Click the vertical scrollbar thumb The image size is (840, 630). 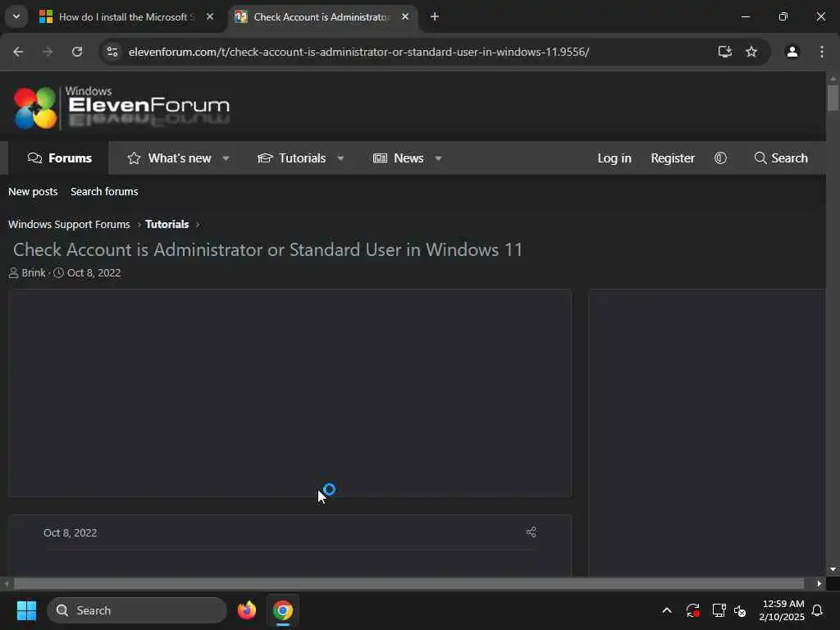pos(833,98)
